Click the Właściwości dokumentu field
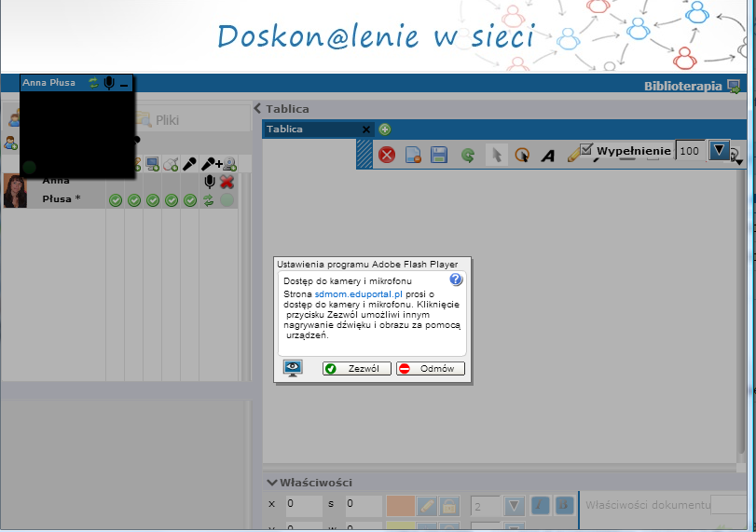 tap(728, 505)
